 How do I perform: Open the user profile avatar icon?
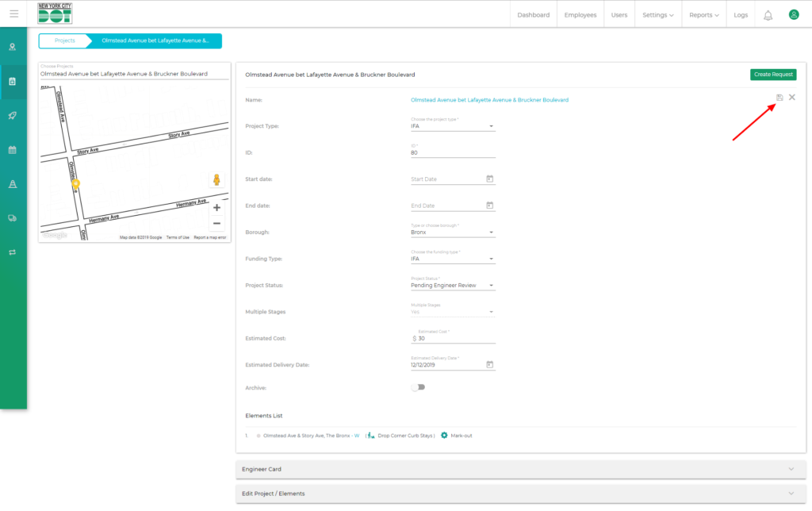point(793,14)
